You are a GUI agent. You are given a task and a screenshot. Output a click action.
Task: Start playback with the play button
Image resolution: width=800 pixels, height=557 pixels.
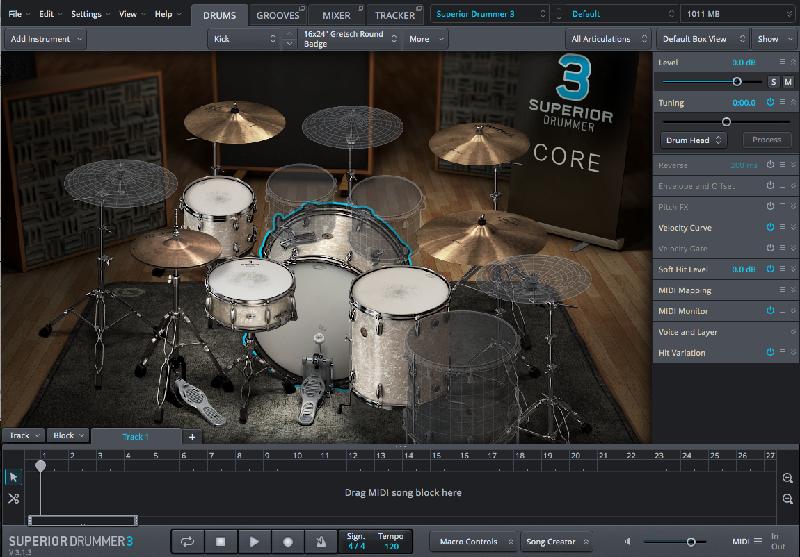coord(254,541)
